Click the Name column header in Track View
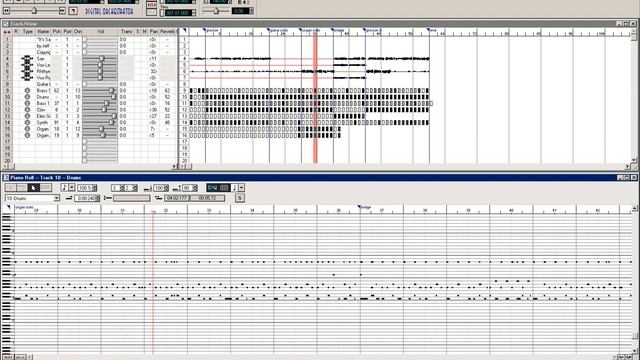 (43, 31)
